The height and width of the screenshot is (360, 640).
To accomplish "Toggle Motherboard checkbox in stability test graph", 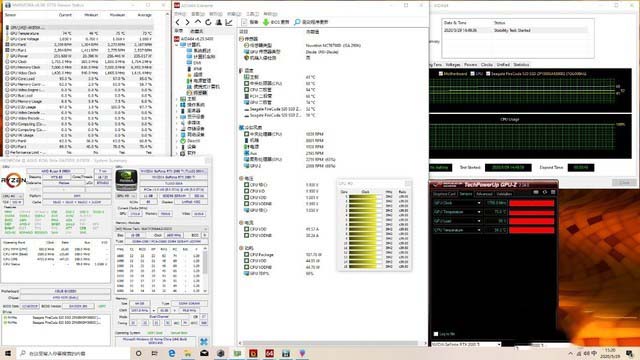I will [x=441, y=74].
